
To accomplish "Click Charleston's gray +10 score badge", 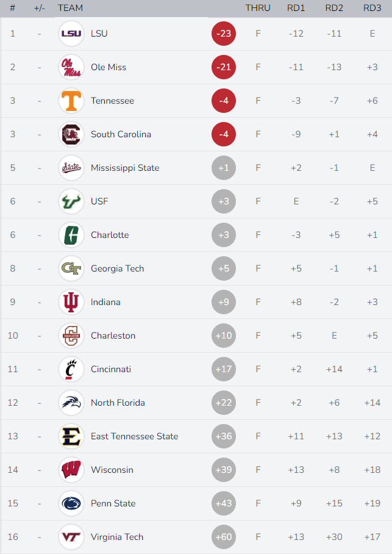I will pyautogui.click(x=224, y=336).
